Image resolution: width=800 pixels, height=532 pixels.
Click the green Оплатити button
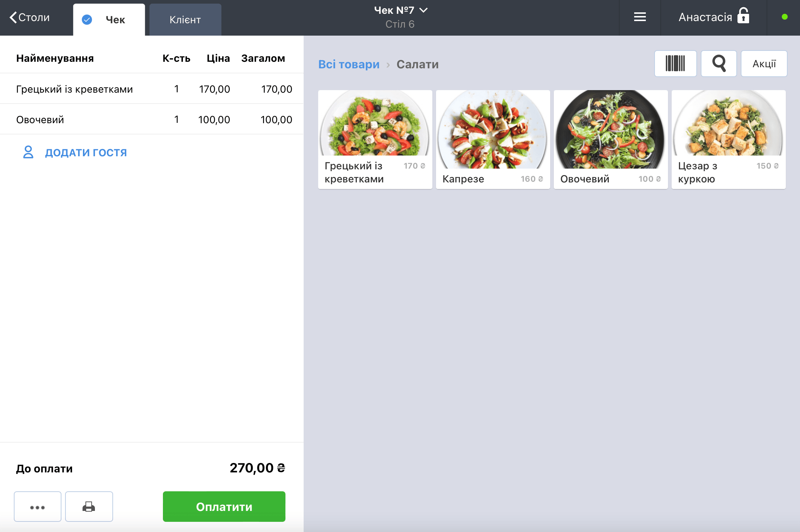coord(224,507)
